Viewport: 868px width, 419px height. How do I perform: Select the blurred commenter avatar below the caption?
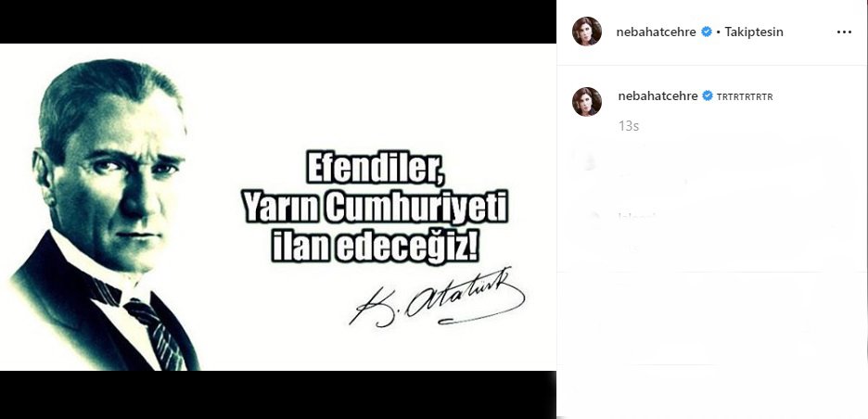click(590, 162)
